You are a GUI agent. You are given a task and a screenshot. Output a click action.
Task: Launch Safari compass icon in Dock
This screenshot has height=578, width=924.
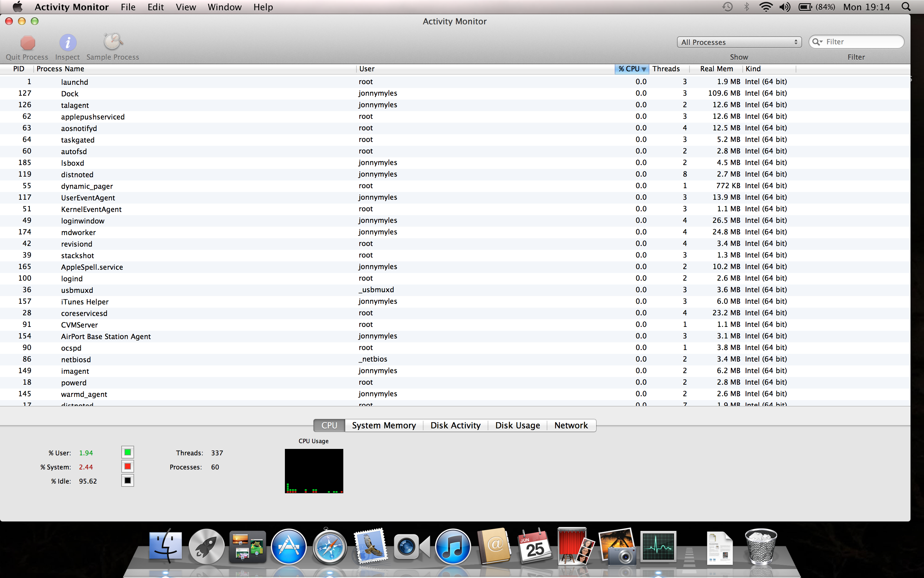[x=329, y=547]
